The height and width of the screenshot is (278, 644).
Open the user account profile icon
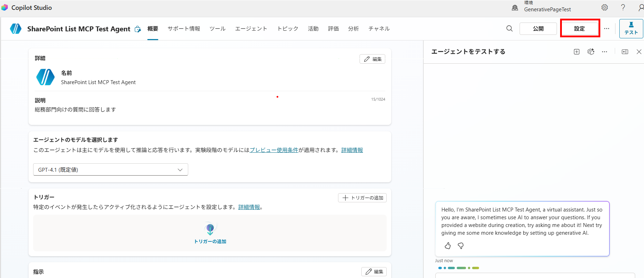[x=641, y=7]
